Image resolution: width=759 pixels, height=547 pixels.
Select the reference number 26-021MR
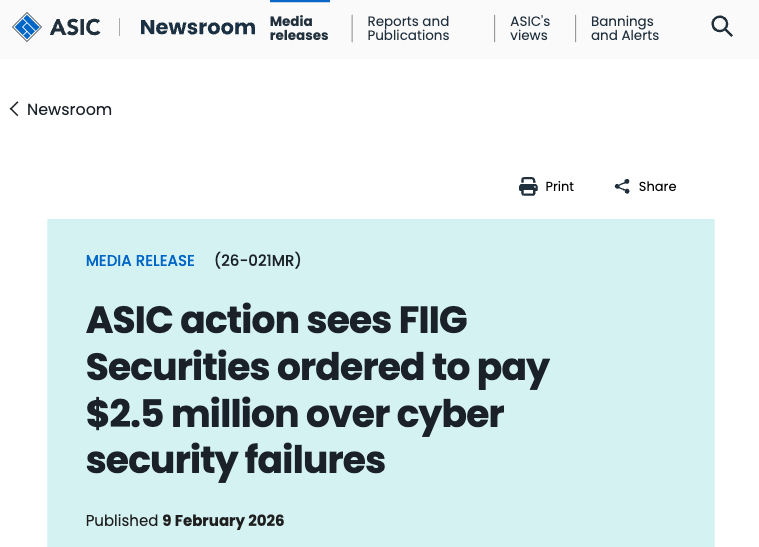257,261
